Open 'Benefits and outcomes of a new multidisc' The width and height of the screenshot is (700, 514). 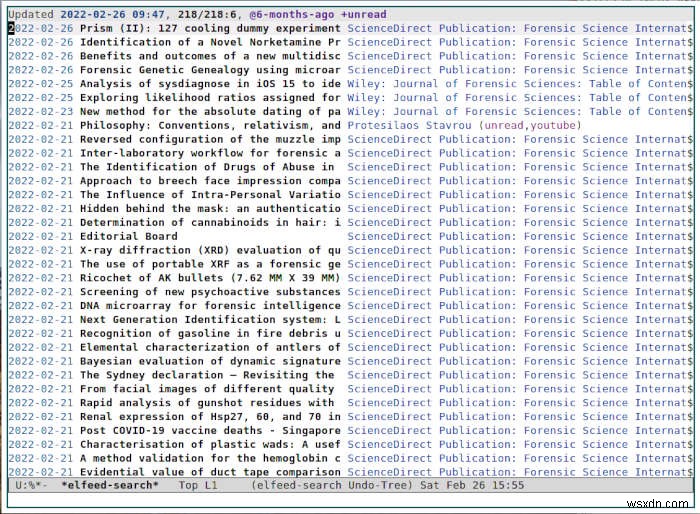pyautogui.click(x=210, y=56)
